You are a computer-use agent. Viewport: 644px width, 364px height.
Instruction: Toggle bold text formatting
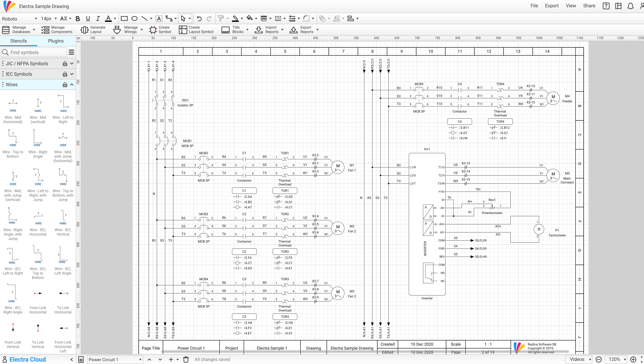(78, 18)
